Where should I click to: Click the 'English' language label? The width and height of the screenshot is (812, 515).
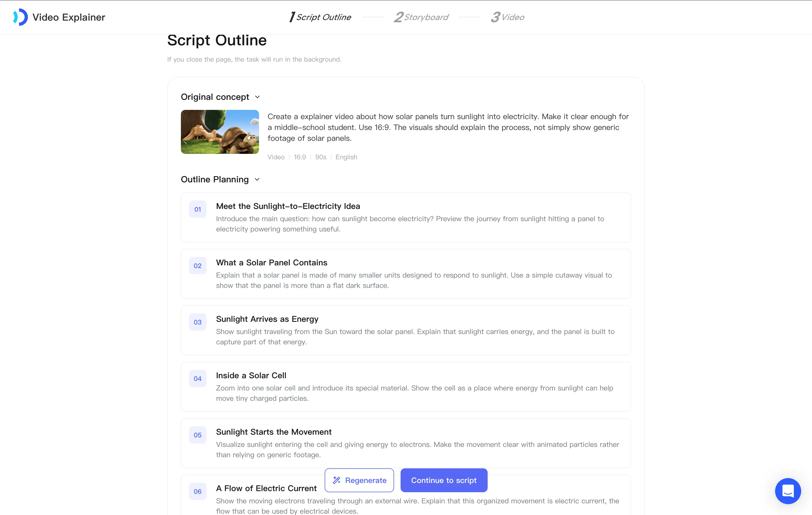tap(346, 157)
